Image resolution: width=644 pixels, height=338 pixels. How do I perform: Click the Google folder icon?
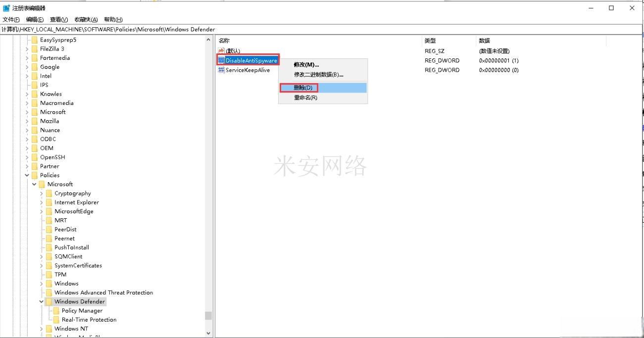pyautogui.click(x=35, y=67)
